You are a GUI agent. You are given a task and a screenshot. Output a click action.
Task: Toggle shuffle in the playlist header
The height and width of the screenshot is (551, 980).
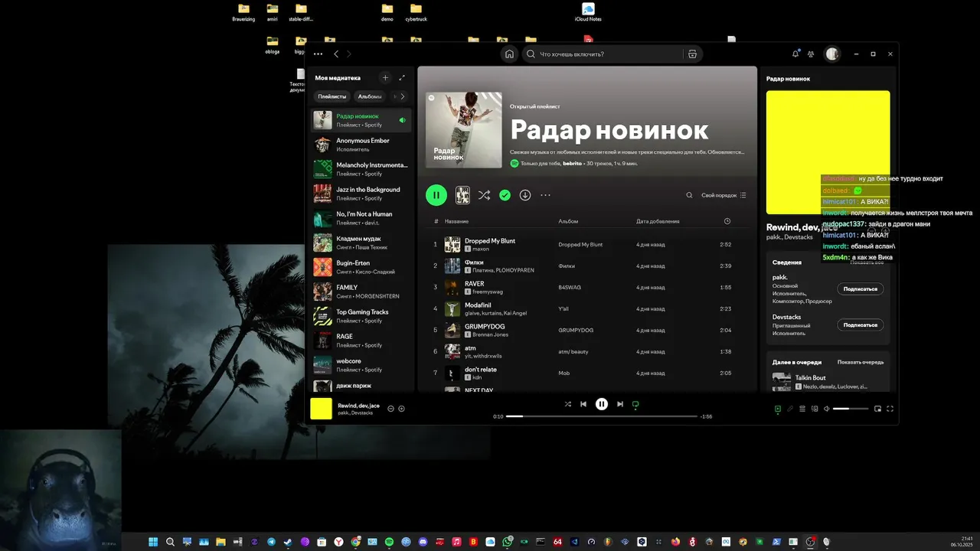tap(484, 195)
